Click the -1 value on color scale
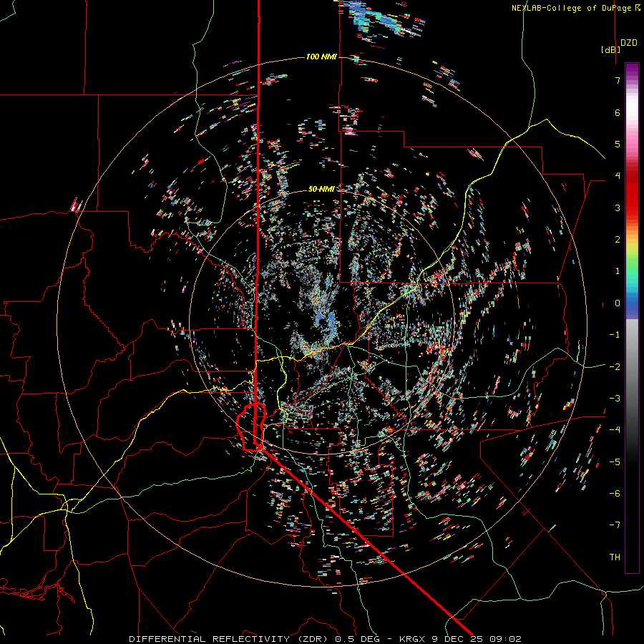 point(615,335)
